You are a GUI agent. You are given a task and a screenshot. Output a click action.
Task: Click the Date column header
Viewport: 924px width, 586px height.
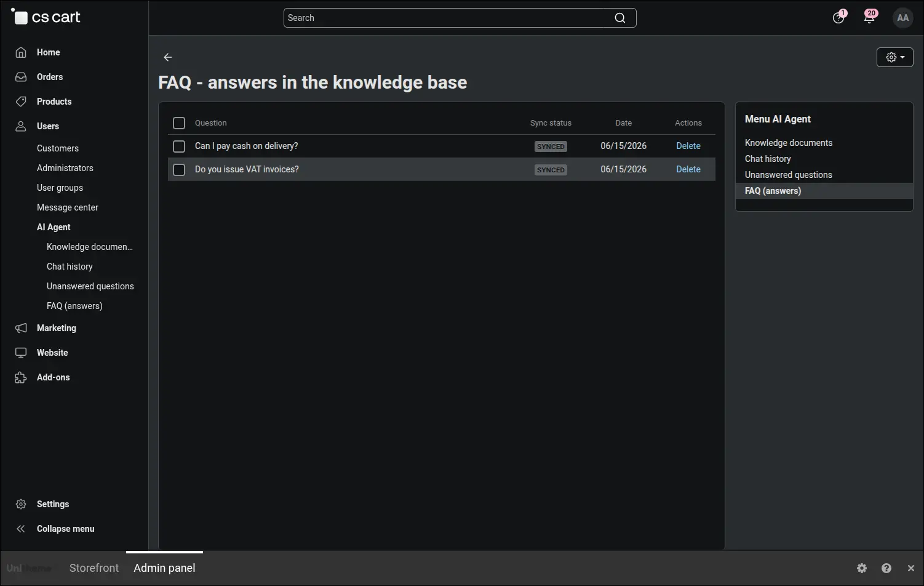click(x=623, y=123)
